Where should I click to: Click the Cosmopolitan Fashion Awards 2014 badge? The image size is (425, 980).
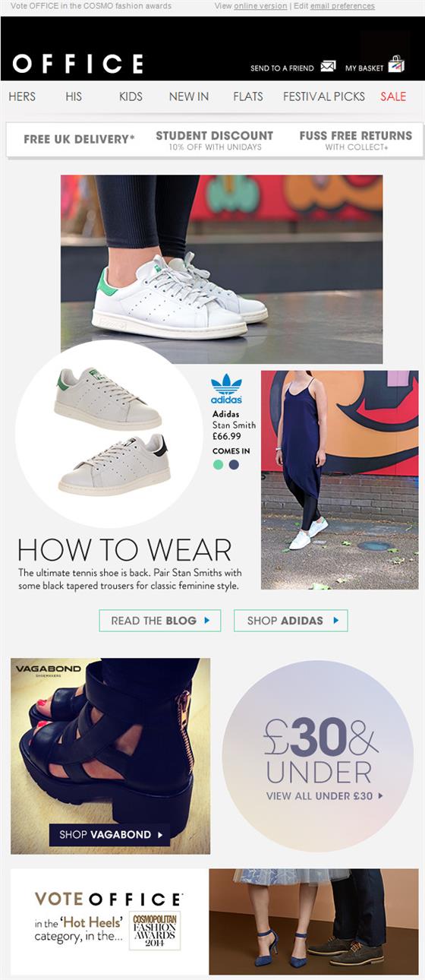coord(155,931)
